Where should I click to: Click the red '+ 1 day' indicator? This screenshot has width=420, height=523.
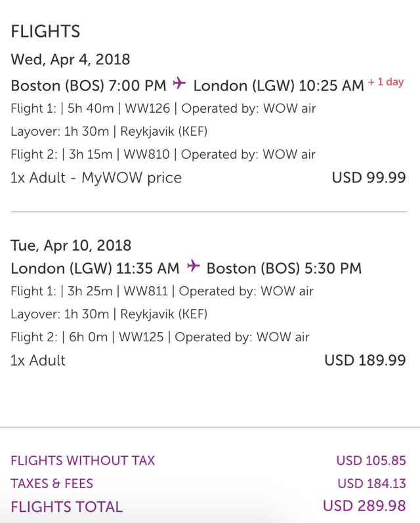386,83
